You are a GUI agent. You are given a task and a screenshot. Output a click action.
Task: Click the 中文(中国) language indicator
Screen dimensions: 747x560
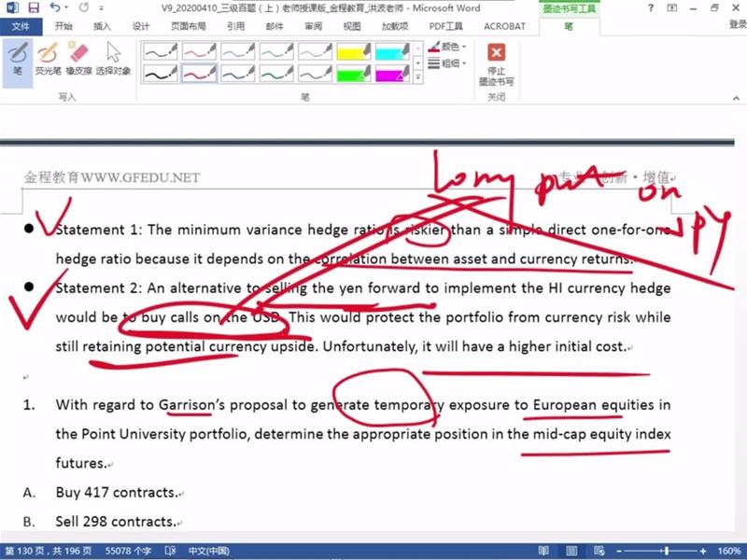[209, 551]
